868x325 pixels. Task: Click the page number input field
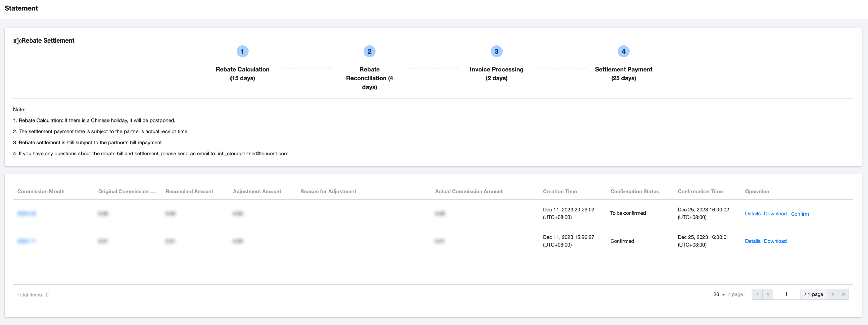[x=786, y=294]
